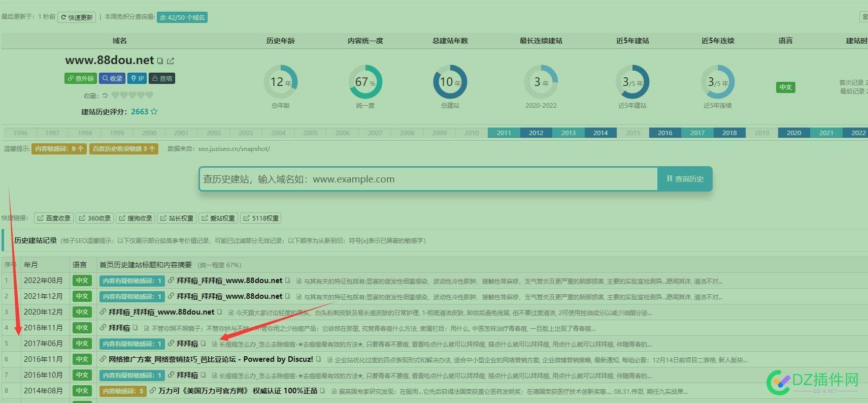
Task: Click the 快速更新 refresh button
Action: click(x=77, y=17)
